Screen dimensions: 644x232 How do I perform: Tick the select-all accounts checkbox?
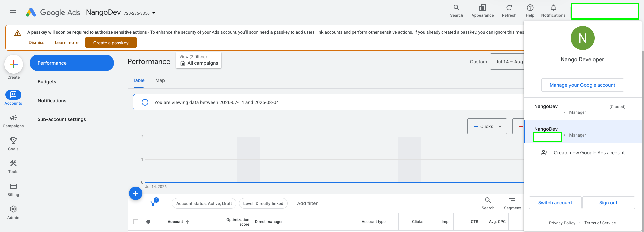click(x=136, y=222)
